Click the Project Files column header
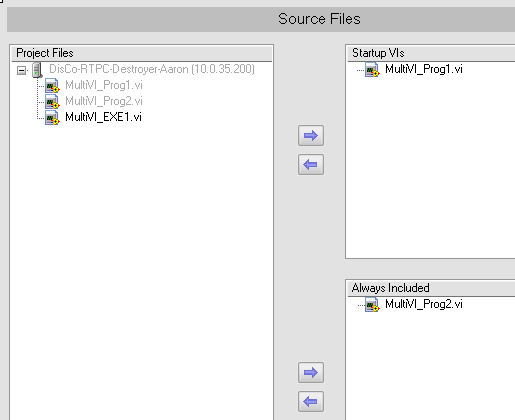Screen dimensions: 515x420 [142, 53]
